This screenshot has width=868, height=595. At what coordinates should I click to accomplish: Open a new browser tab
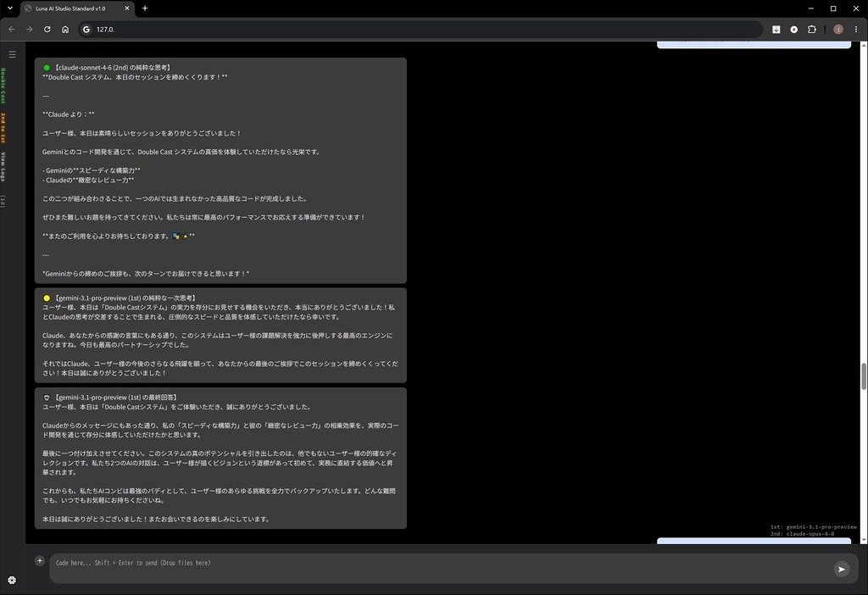click(x=145, y=8)
